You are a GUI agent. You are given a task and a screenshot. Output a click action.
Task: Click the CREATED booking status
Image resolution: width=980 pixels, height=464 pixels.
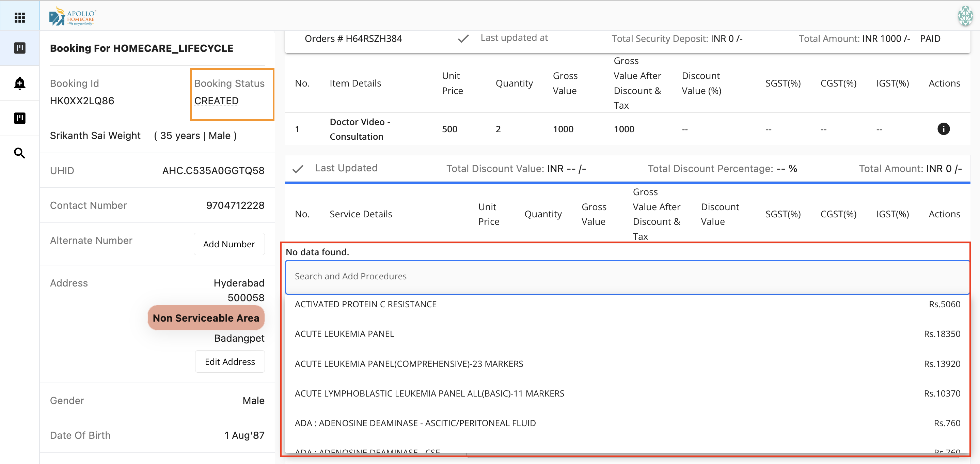click(x=216, y=101)
